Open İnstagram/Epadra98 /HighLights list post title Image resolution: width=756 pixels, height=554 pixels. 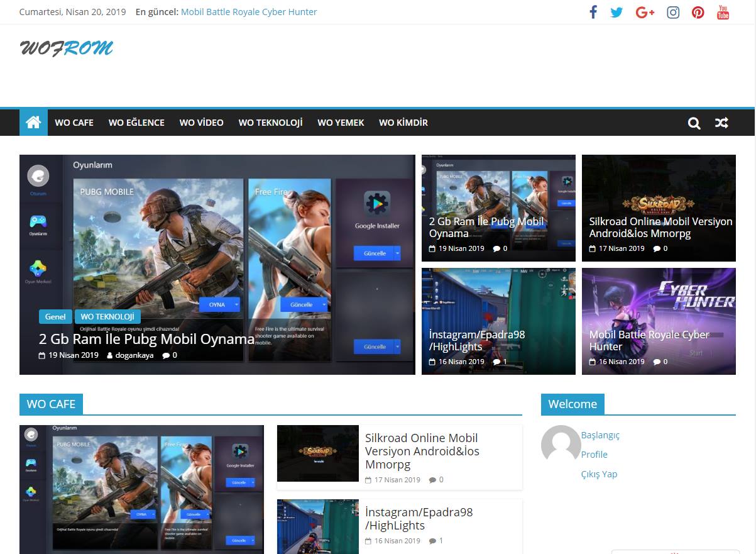click(419, 519)
